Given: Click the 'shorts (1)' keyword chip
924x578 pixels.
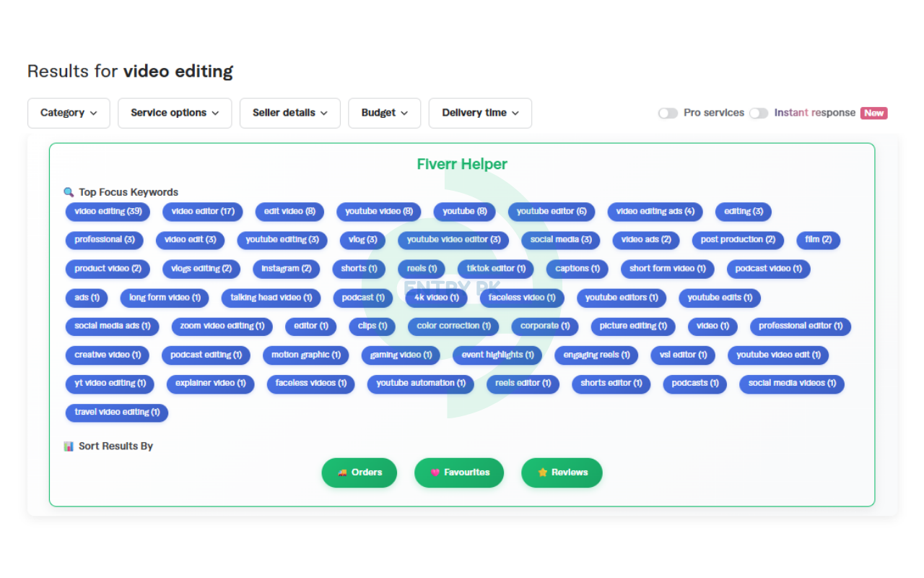Looking at the screenshot, I should pos(359,269).
